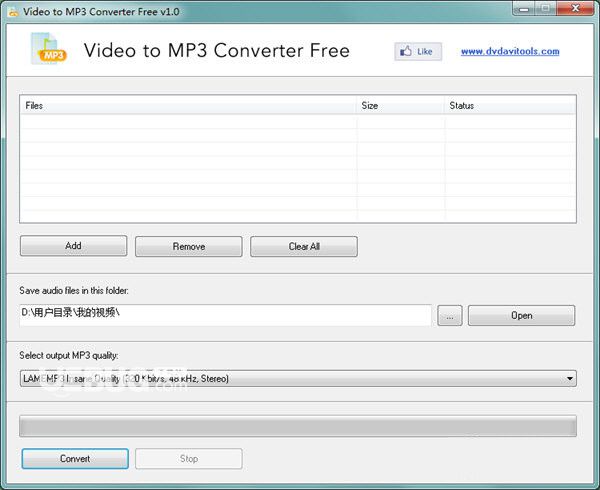The image size is (600, 490).
Task: Click the MP3 file logo icon
Action: point(49,49)
